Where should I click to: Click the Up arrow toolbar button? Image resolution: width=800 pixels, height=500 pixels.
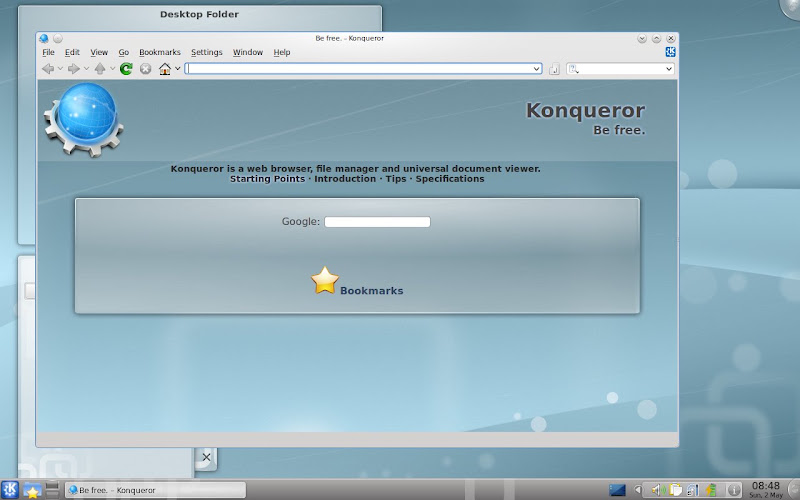pos(100,68)
